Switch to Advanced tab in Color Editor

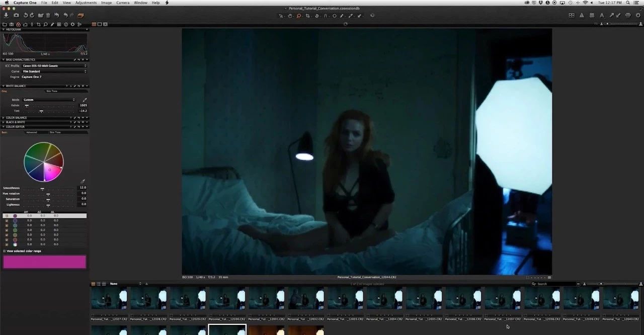[x=32, y=132]
